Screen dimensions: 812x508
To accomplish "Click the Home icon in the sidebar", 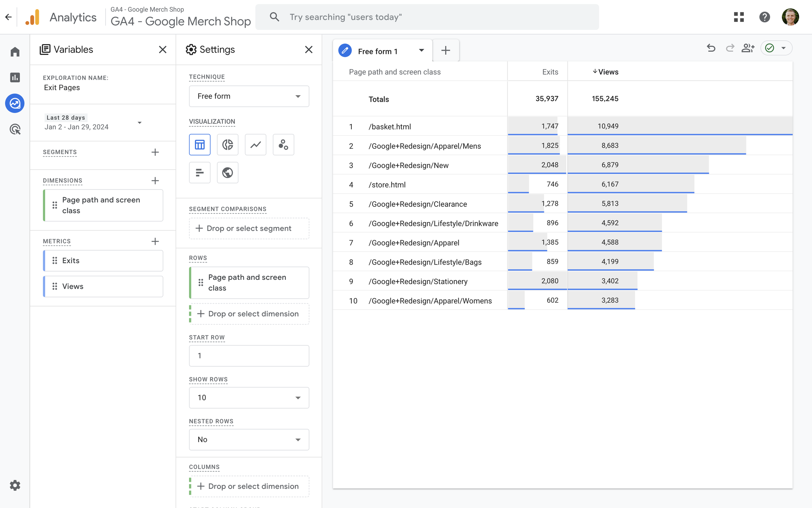I will pyautogui.click(x=15, y=51).
